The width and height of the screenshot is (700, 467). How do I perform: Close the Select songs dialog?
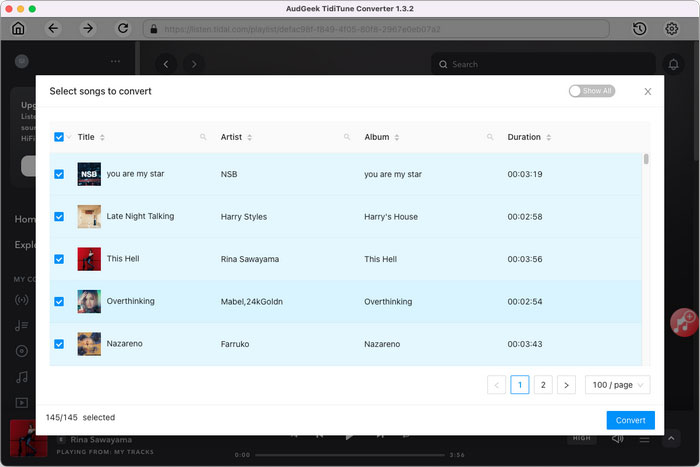point(648,92)
